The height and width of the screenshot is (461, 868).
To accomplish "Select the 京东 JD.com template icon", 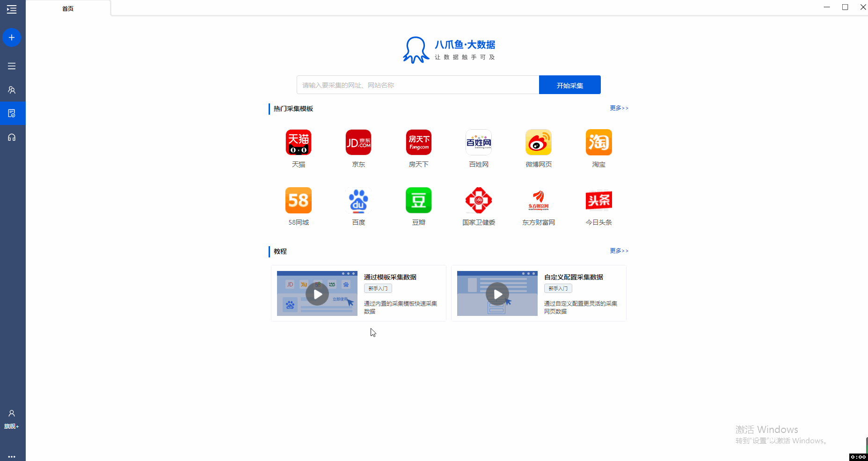I will coord(358,142).
